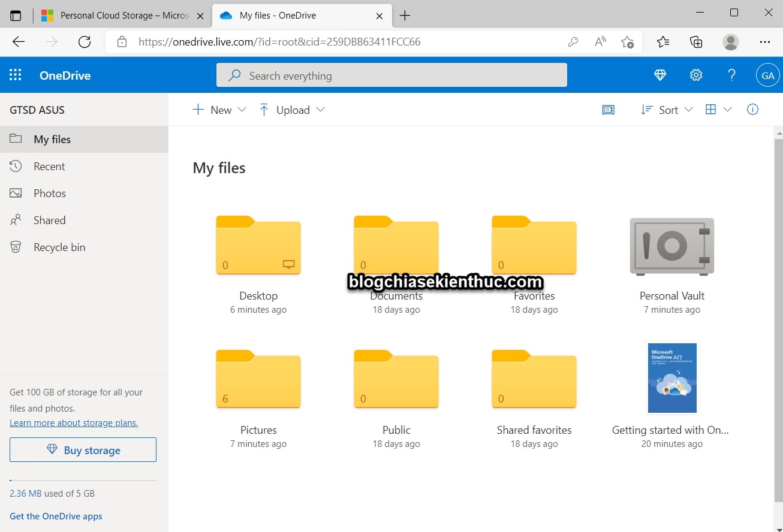This screenshot has height=532, width=783.
Task: Open the Desktop folder
Action: (258, 245)
